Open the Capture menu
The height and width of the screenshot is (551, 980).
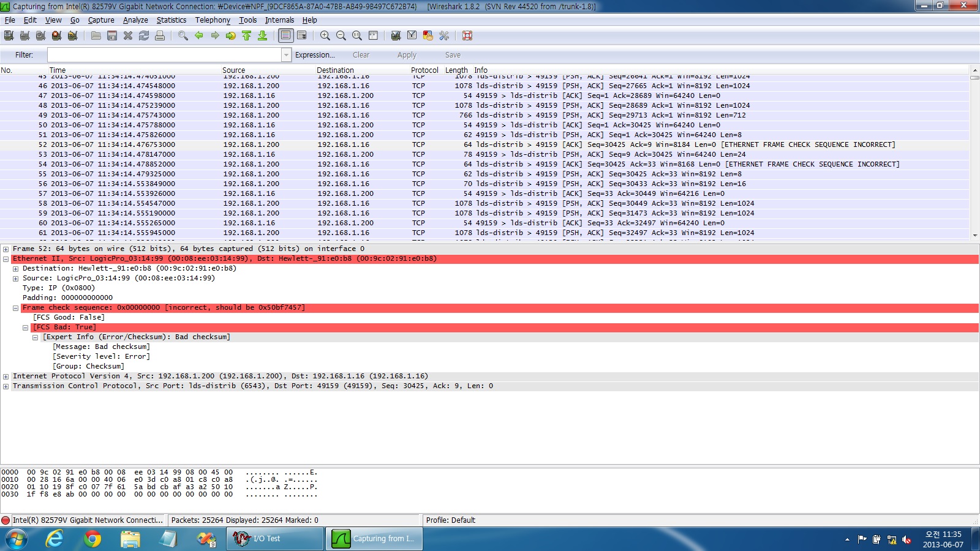click(101, 20)
